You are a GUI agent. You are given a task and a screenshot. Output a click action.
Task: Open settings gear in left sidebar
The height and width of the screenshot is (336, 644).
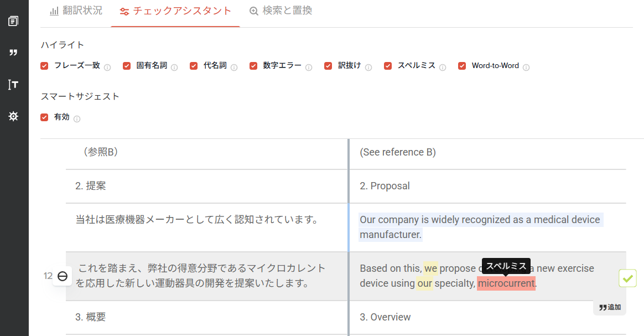(x=13, y=117)
